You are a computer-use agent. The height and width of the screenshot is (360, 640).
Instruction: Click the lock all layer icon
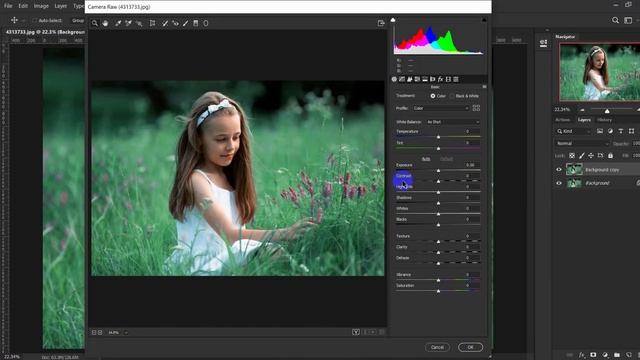[610, 156]
